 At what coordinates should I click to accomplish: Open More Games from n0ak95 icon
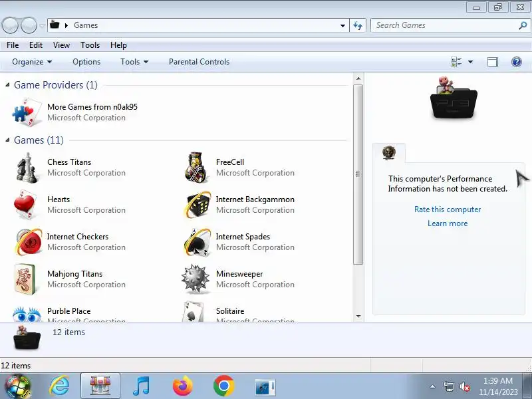tap(27, 112)
